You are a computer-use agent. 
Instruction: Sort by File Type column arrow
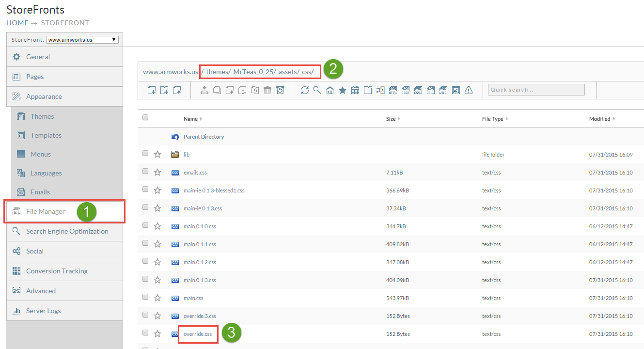pos(507,119)
